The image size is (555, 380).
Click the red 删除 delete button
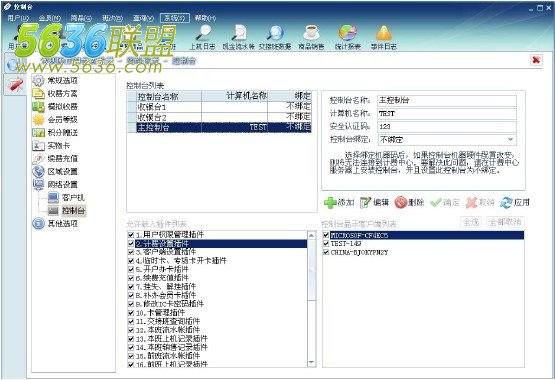[409, 202]
